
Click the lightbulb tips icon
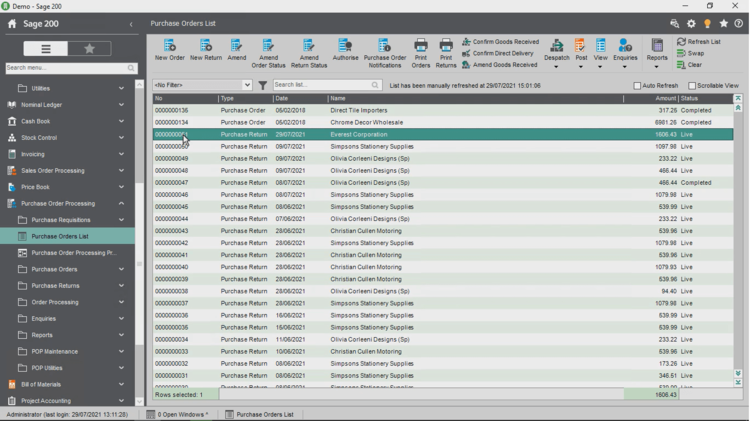click(707, 23)
